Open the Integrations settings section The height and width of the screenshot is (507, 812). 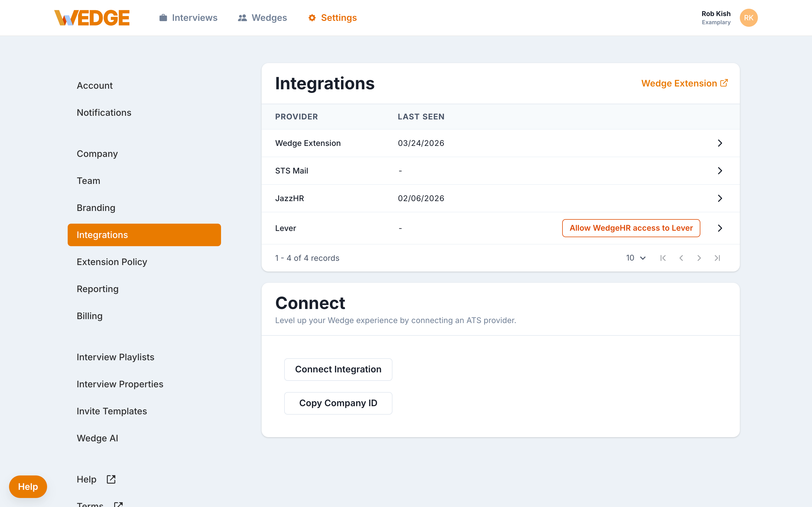[102, 235]
